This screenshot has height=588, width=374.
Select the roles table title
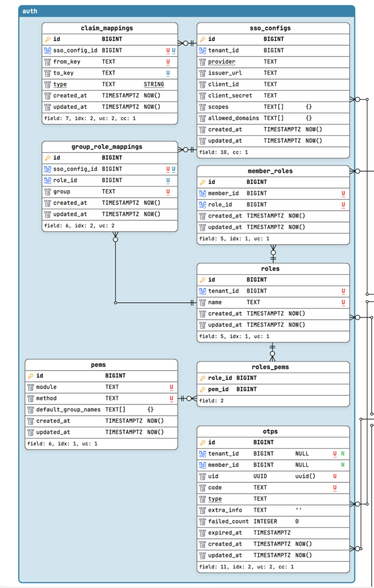pos(270,269)
